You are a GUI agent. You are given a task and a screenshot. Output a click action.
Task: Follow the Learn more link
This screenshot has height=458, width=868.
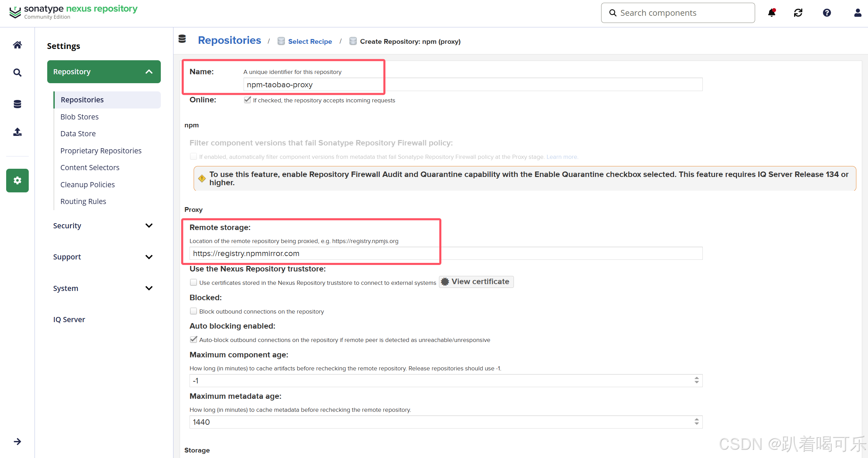tap(562, 157)
